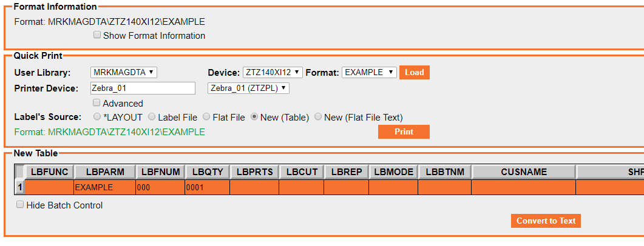Click the Convert to Text button
Viewport: 644px width, 246px height.
[x=546, y=221]
